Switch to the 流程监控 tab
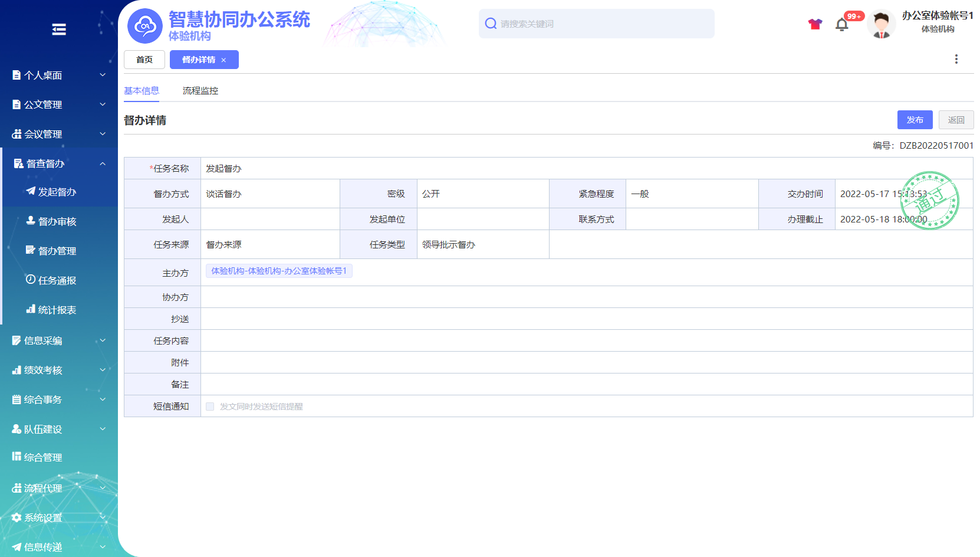The width and height of the screenshot is (980, 557). coord(200,91)
